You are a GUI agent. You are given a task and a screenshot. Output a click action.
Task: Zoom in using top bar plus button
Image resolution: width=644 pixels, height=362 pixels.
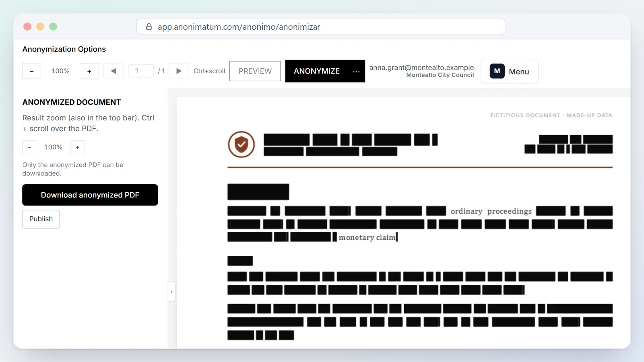(89, 71)
